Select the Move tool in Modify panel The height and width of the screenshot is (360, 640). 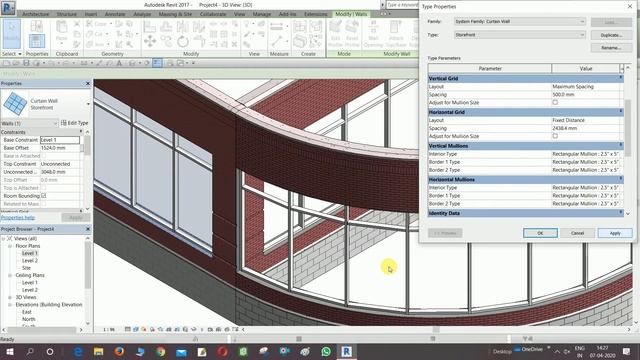click(x=150, y=41)
